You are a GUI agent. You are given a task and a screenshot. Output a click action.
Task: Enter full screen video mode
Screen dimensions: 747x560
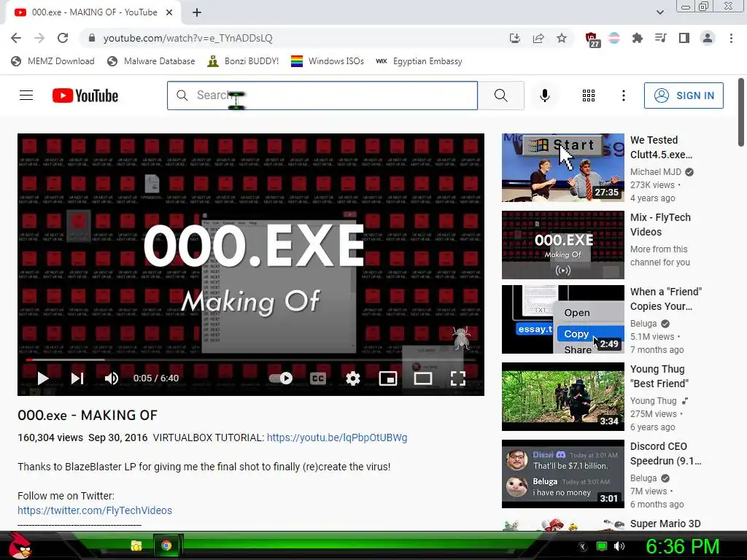click(x=458, y=378)
